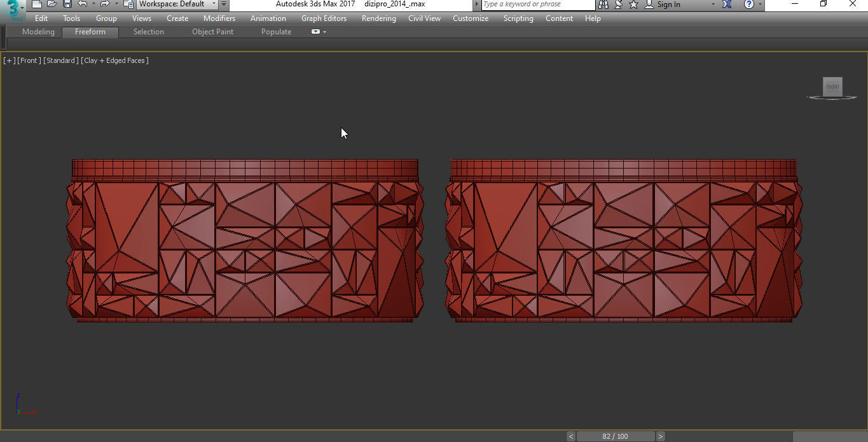Switch to the Modeling ribbon tab
The width and height of the screenshot is (868, 442).
pyautogui.click(x=38, y=32)
